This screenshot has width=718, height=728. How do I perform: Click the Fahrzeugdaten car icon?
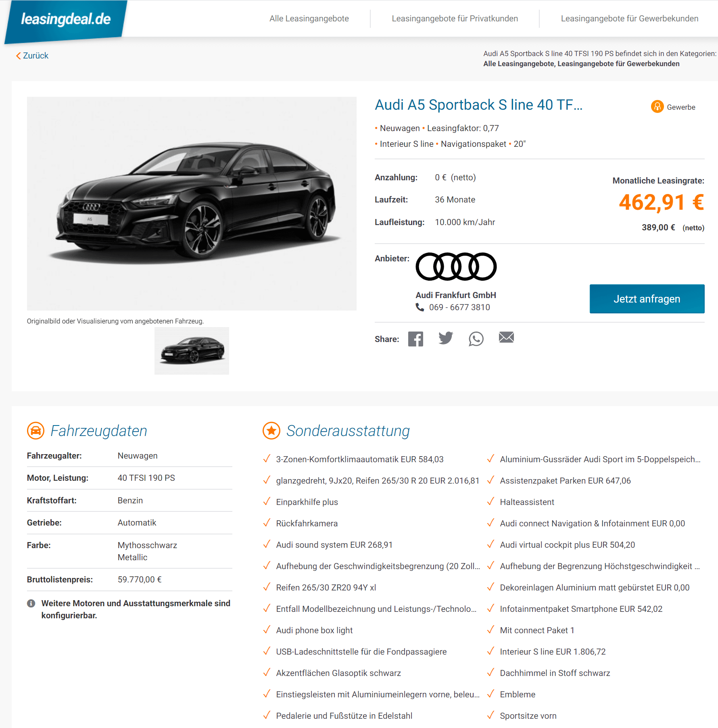(35, 431)
